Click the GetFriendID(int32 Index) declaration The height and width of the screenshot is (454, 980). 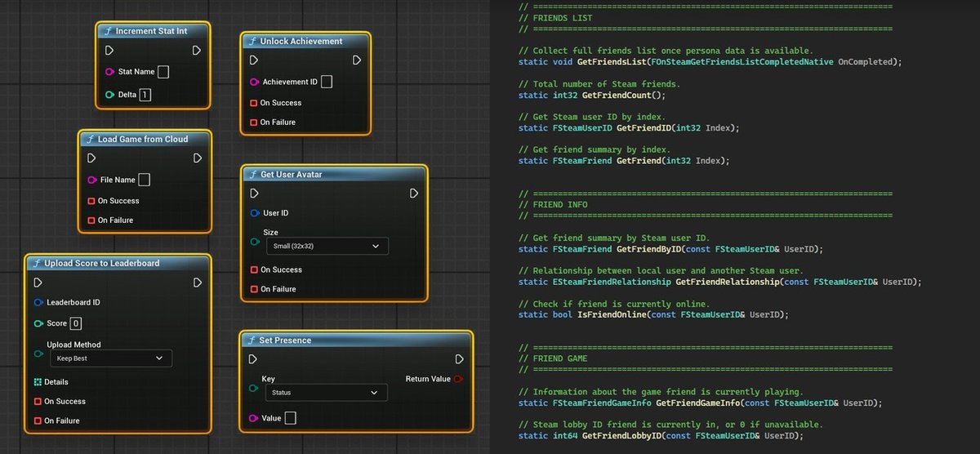click(x=629, y=127)
